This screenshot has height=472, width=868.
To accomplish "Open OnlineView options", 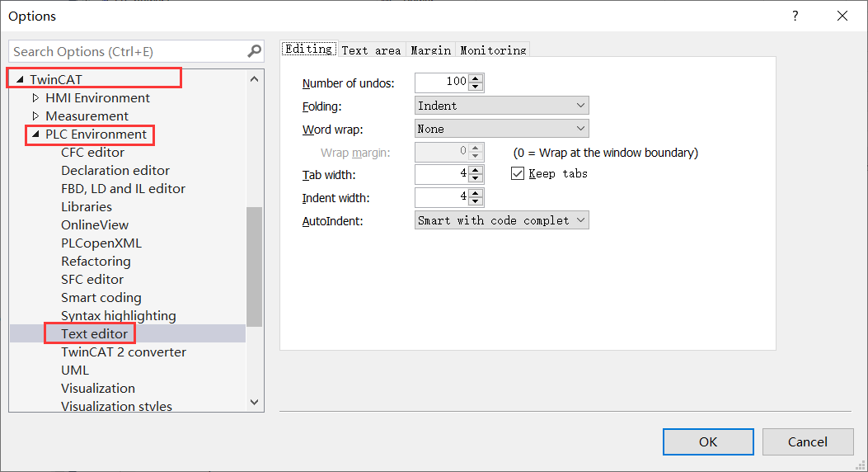I will pos(95,225).
